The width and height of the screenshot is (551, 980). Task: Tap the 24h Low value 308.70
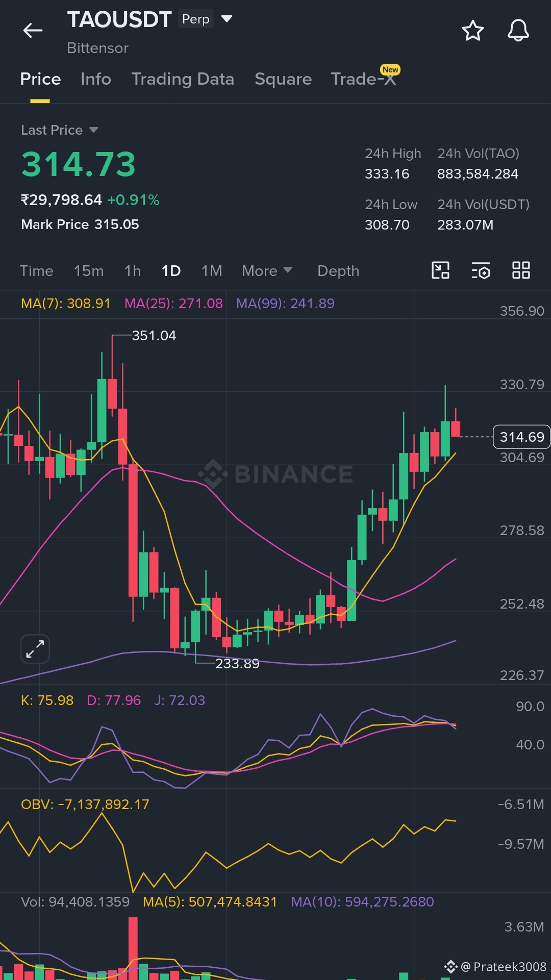pos(387,225)
